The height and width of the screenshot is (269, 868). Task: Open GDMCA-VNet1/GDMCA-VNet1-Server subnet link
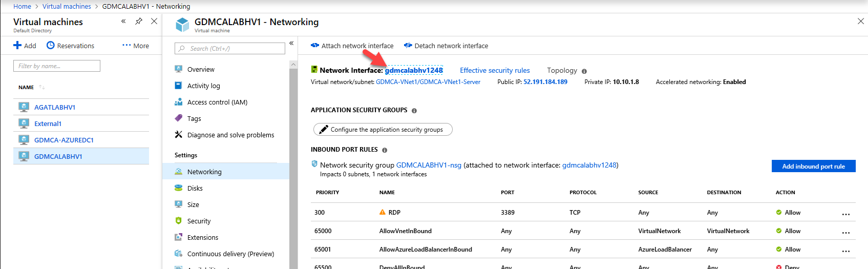coord(428,82)
